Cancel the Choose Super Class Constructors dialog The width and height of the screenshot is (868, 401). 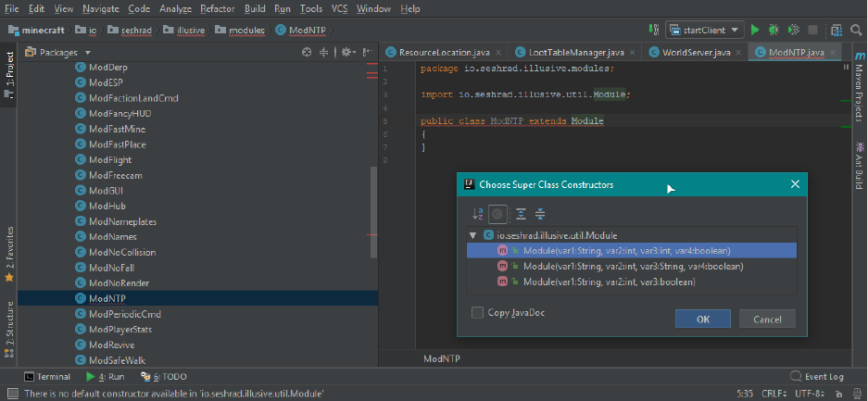click(x=767, y=319)
